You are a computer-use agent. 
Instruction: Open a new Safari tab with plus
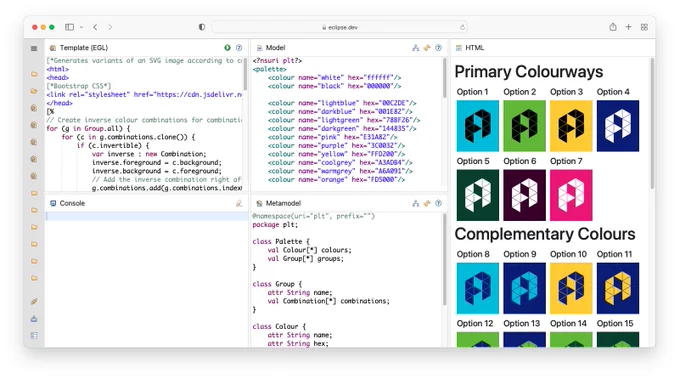pos(628,27)
